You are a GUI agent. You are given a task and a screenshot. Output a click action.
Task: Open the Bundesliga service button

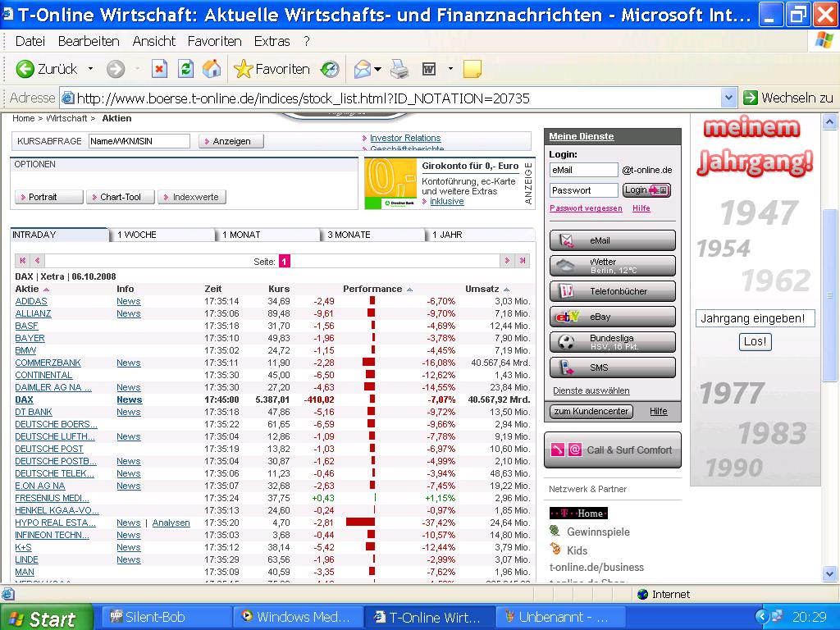click(x=612, y=342)
